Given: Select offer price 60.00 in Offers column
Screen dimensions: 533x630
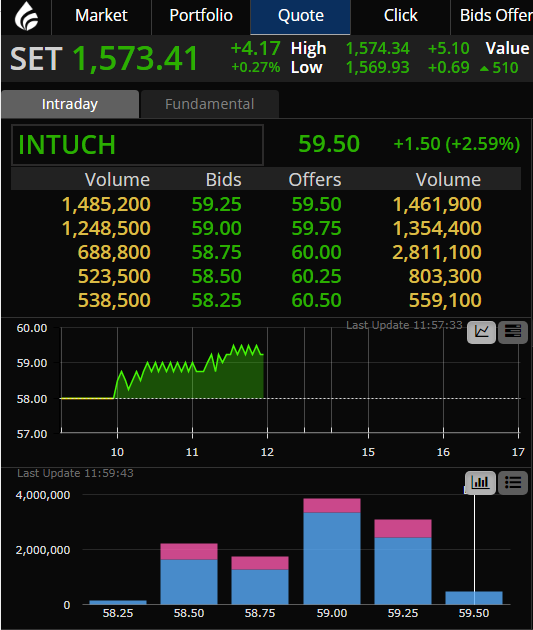Looking at the screenshot, I should click(x=317, y=252).
